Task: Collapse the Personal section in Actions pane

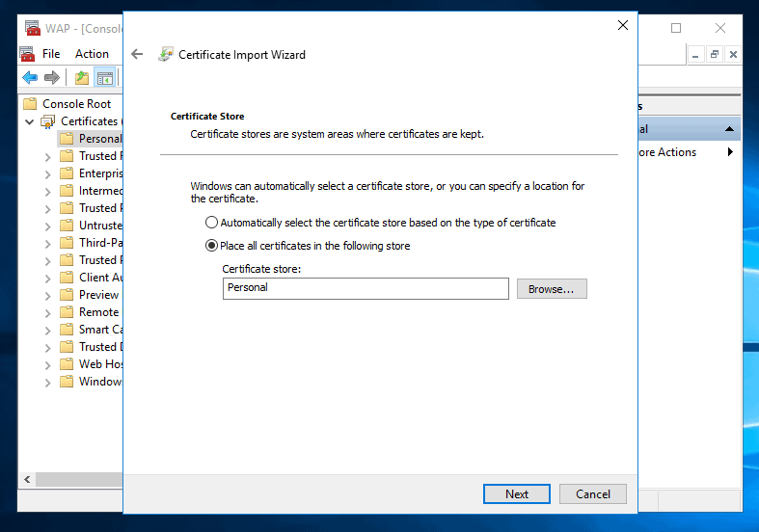Action: [729, 129]
